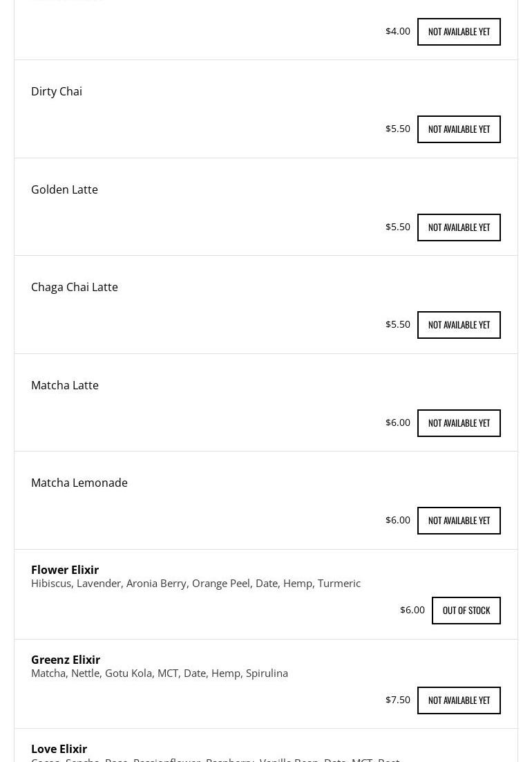Click the Dirty Chai item name

[x=57, y=91]
